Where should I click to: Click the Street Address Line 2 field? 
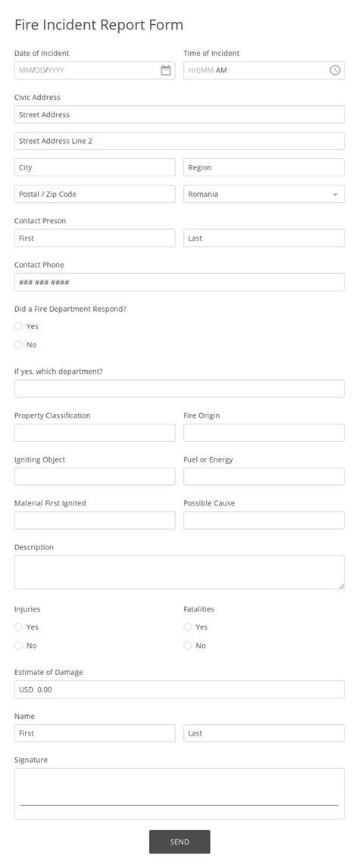tap(179, 141)
